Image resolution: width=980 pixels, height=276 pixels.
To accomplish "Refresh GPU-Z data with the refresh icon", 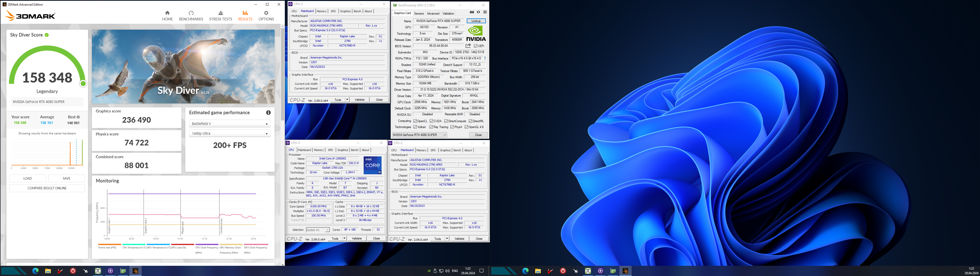I will pos(478,12).
